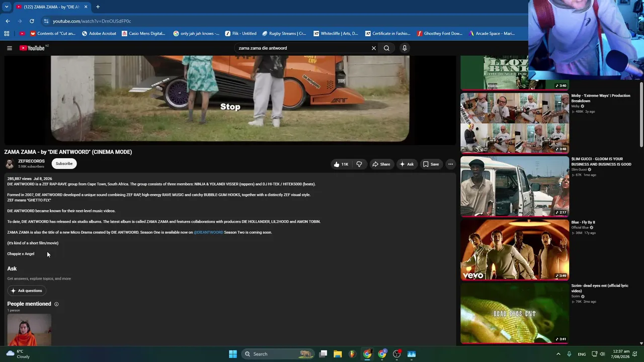Viewport: 644px width, 362px height.
Task: Open the 'Contents of Cut an...' bookmark
Action: [53, 34]
